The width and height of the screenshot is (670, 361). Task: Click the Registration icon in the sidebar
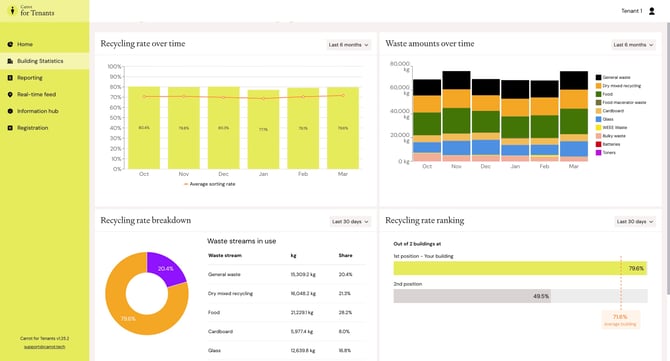pyautogui.click(x=10, y=128)
